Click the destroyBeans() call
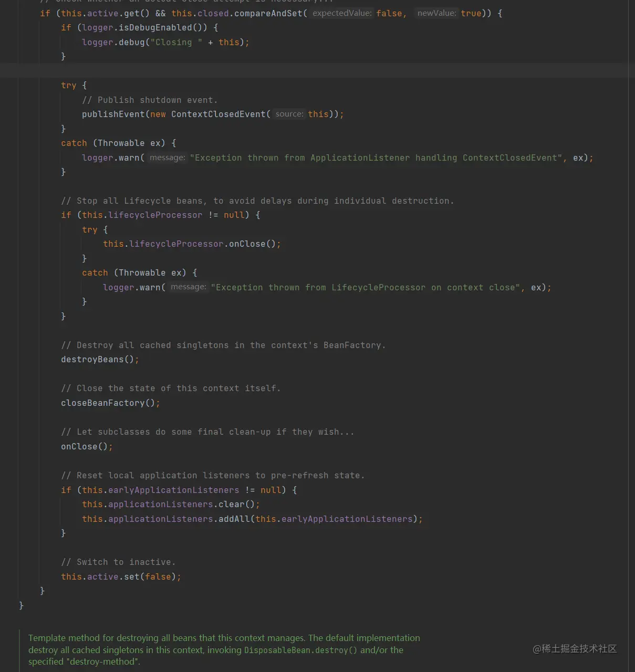The height and width of the screenshot is (672, 635). pyautogui.click(x=100, y=359)
